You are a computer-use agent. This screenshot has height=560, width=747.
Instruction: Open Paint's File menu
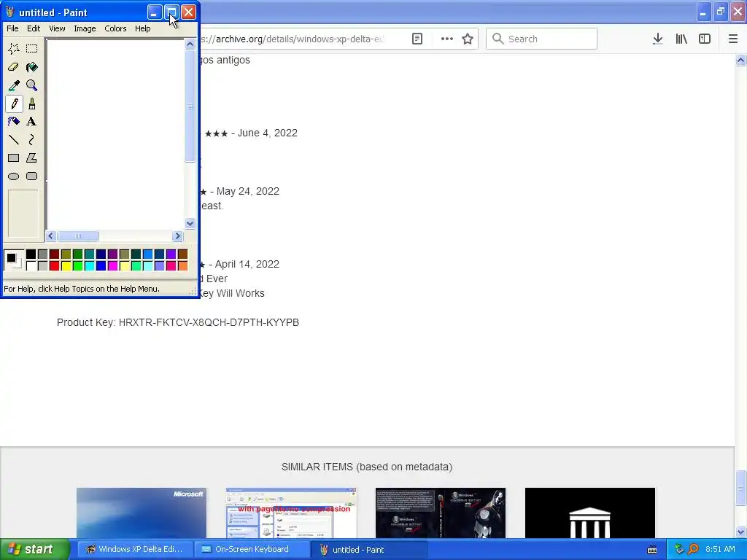point(13,28)
